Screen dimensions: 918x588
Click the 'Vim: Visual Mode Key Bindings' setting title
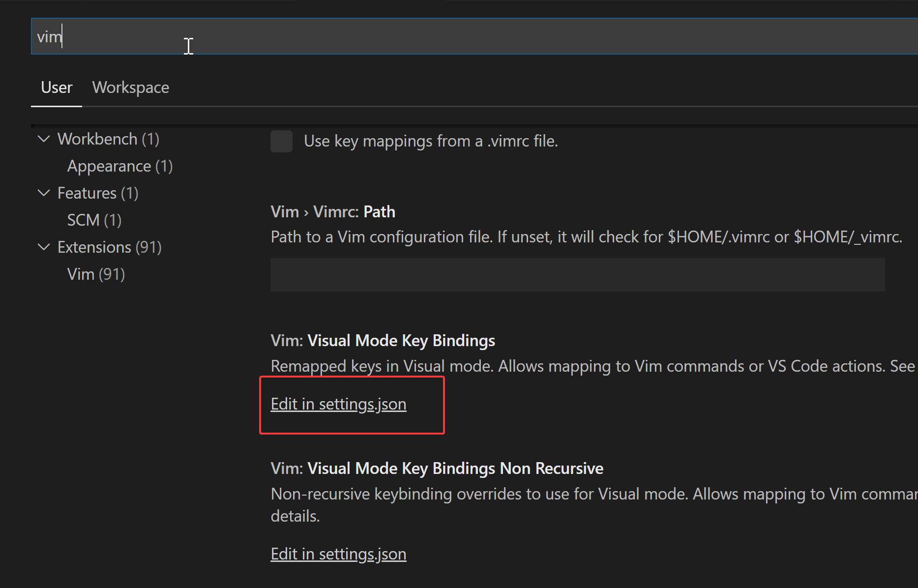(x=383, y=341)
